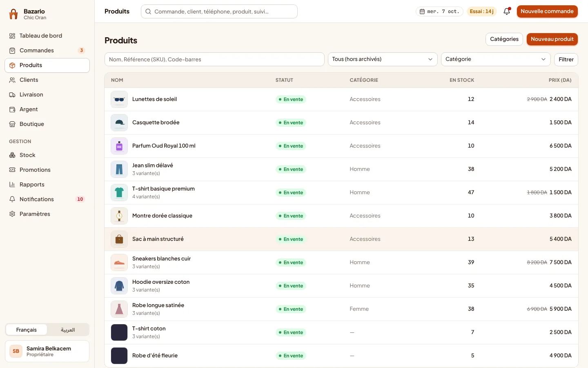Click the calendar icon beside mer. 7 oct.
The width and height of the screenshot is (588, 368).
tap(422, 11)
